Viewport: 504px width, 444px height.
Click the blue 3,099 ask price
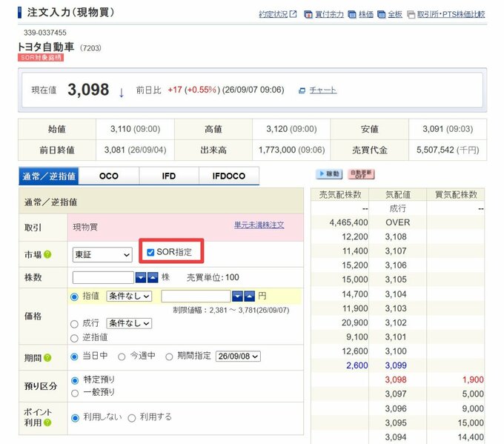point(396,365)
